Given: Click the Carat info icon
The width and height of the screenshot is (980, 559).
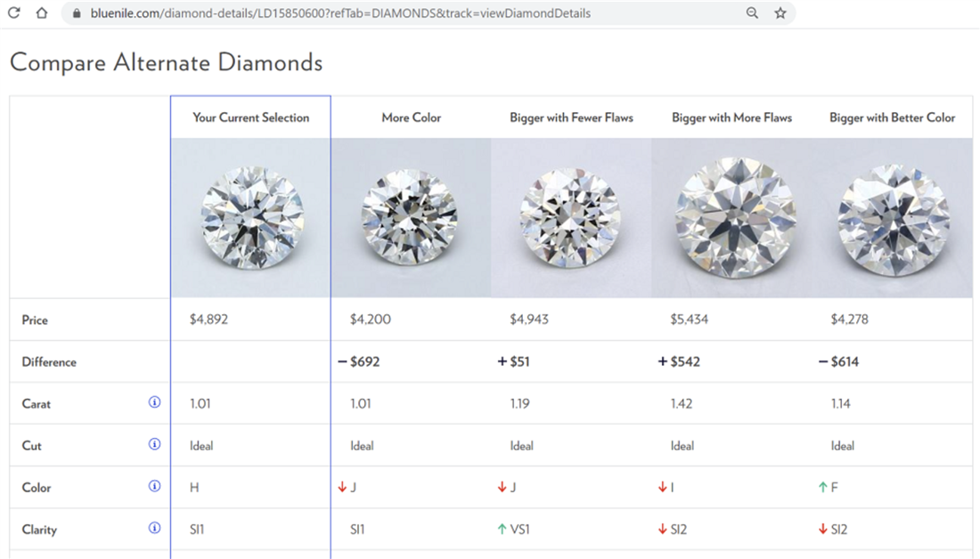Looking at the screenshot, I should click(154, 402).
